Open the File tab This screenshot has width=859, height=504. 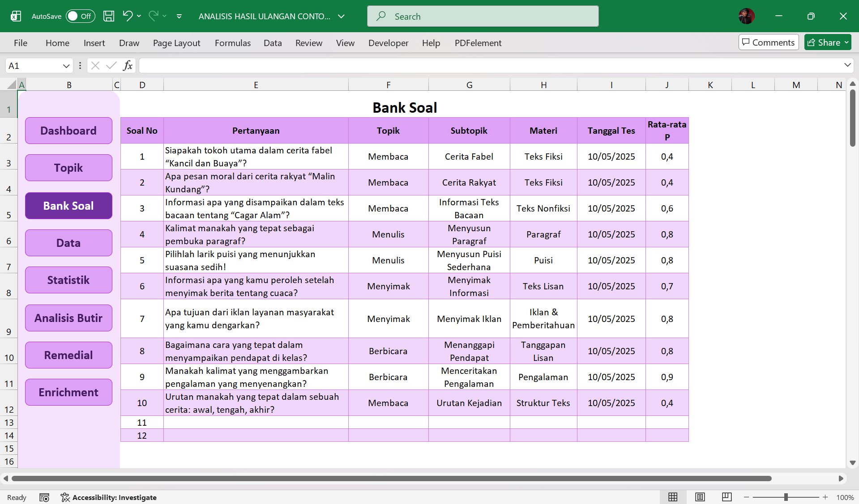21,43
